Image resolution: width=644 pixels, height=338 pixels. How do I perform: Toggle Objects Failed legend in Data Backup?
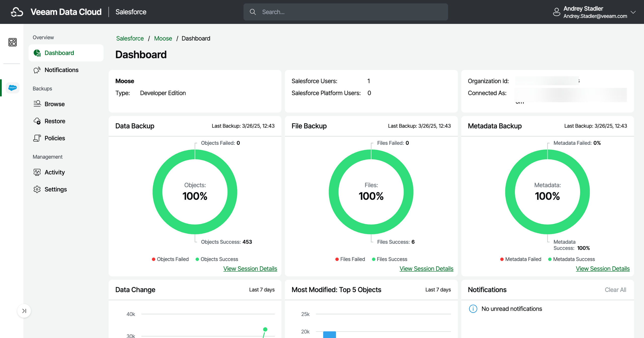point(170,259)
